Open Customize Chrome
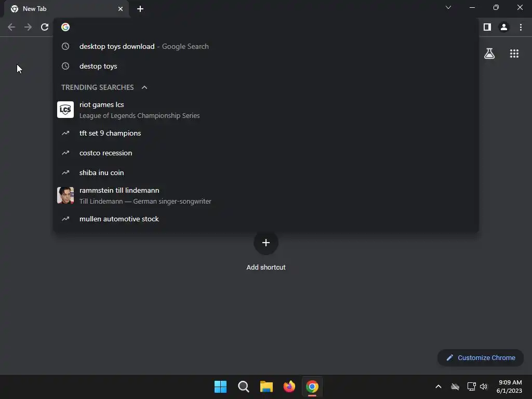Screen dimensions: 532x399 click(481, 357)
